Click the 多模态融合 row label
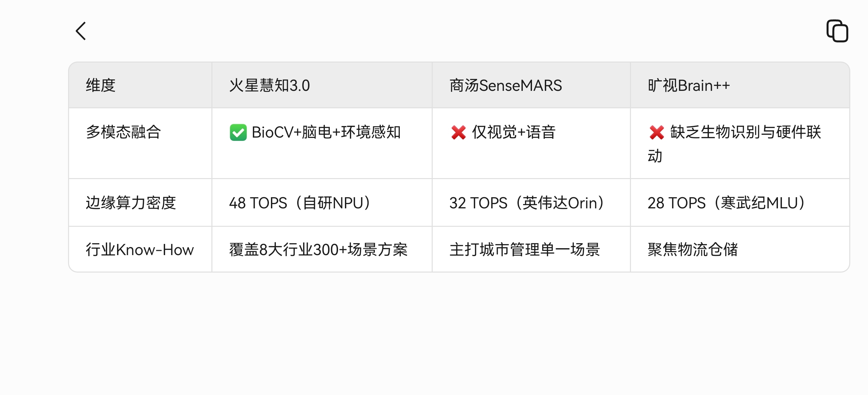 (123, 132)
